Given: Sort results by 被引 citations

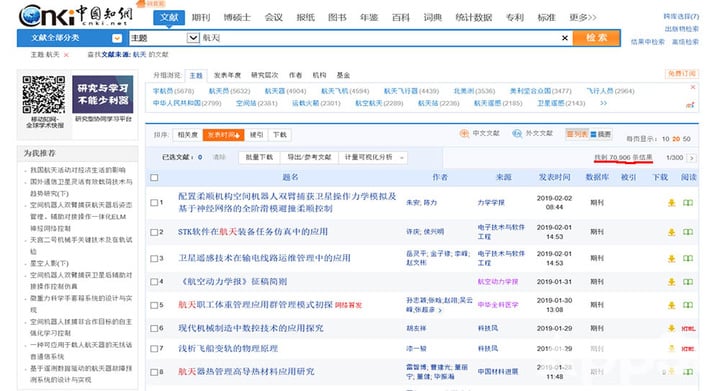Looking at the screenshot, I should [x=257, y=135].
